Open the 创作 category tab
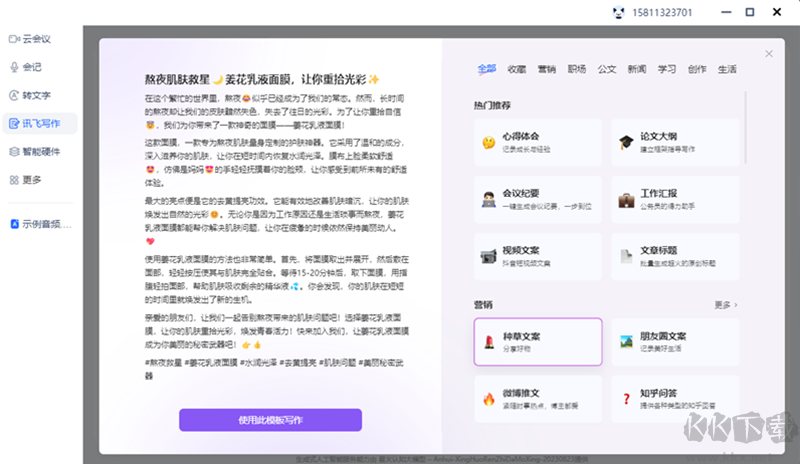 697,69
